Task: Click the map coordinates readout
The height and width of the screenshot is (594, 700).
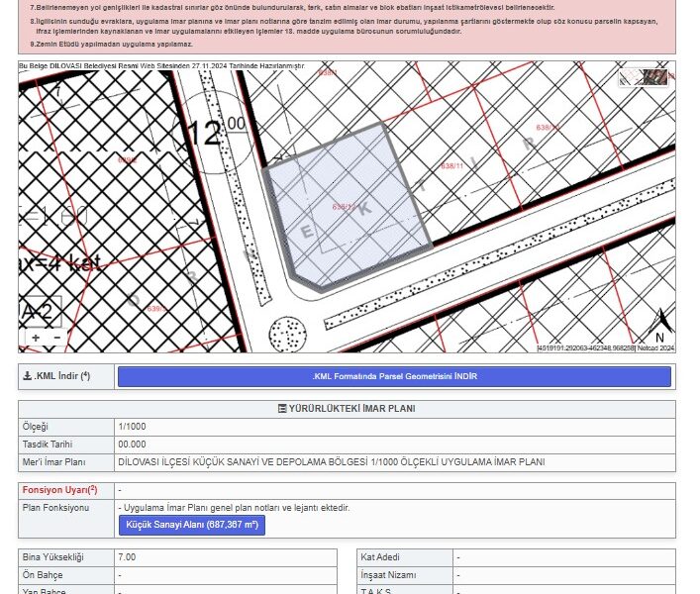Action: coord(585,348)
